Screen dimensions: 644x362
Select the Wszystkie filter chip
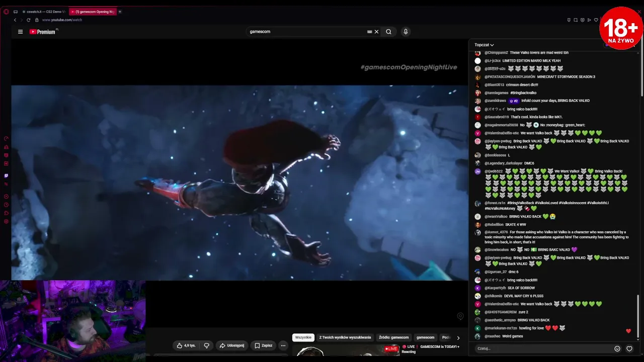point(303,337)
